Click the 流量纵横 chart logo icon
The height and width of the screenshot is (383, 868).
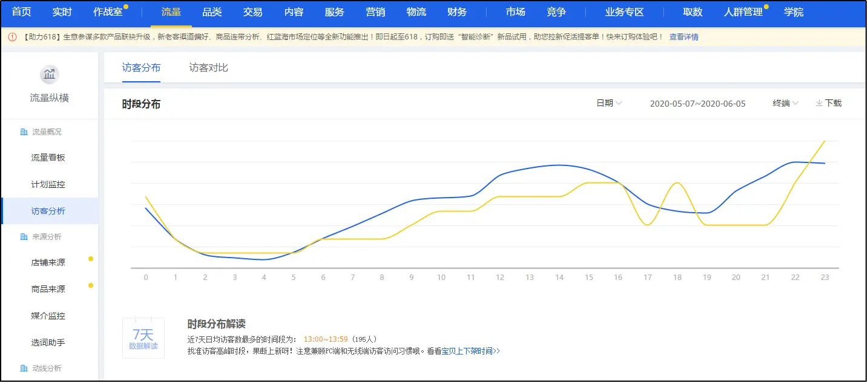pyautogui.click(x=49, y=75)
